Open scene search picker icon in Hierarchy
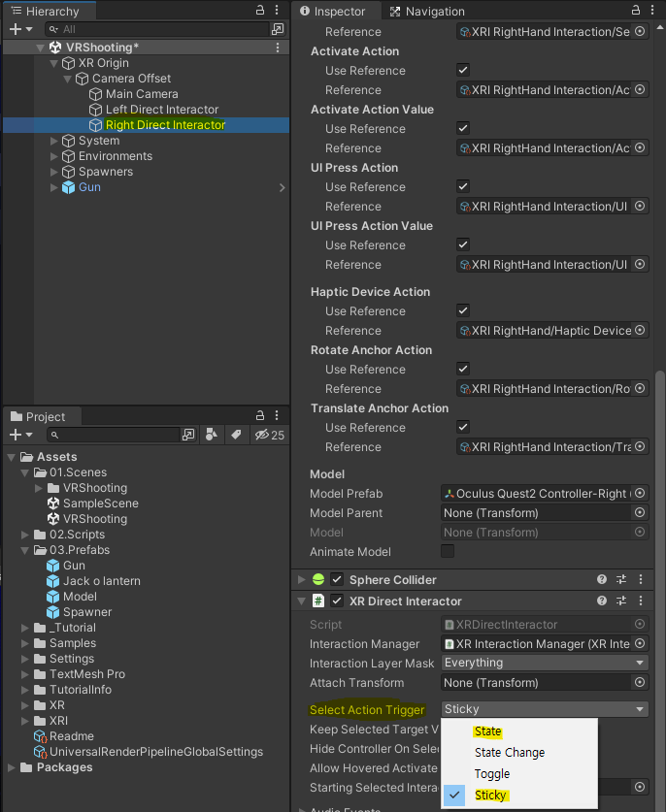Image resolution: width=666 pixels, height=812 pixels. pos(278,29)
